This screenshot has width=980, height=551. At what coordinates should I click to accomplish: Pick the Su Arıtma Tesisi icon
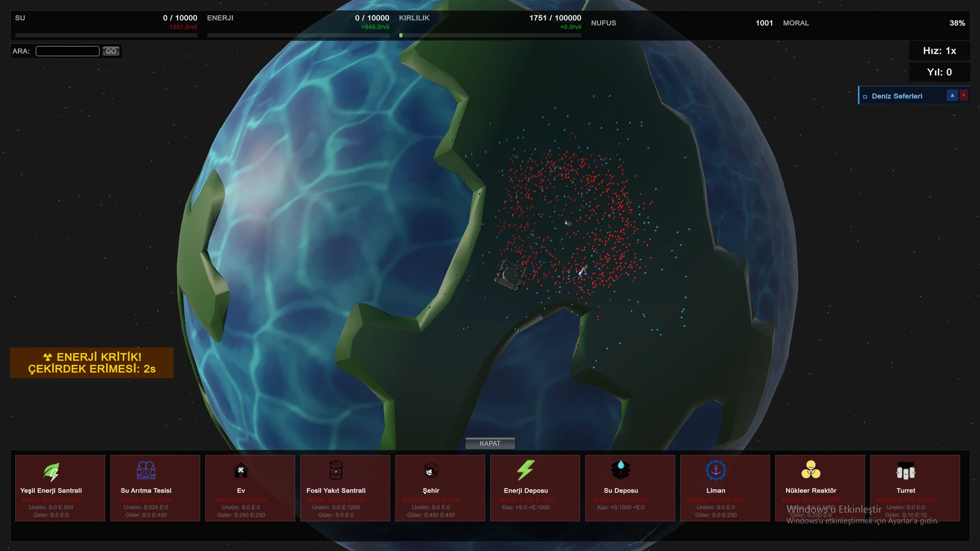146,470
